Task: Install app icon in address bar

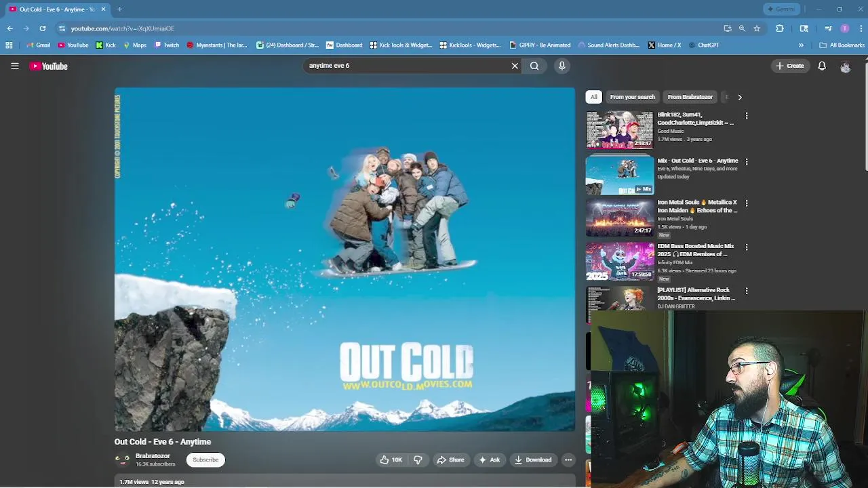Action: coord(728,28)
